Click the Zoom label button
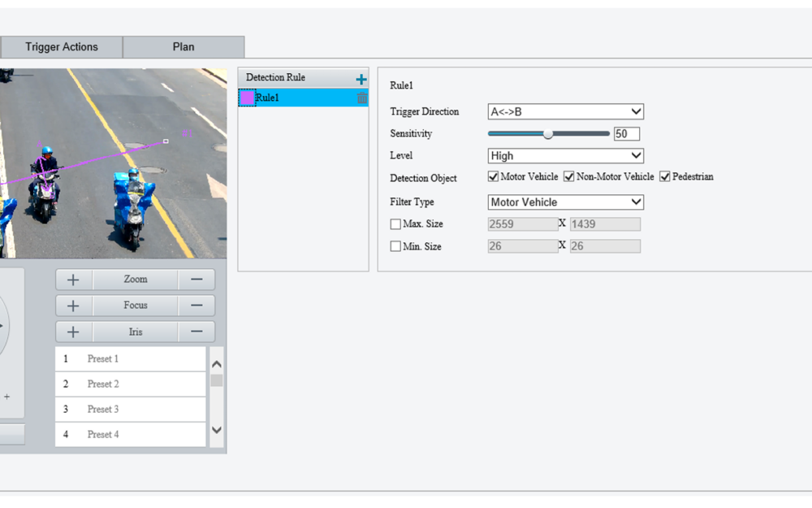 pyautogui.click(x=136, y=280)
